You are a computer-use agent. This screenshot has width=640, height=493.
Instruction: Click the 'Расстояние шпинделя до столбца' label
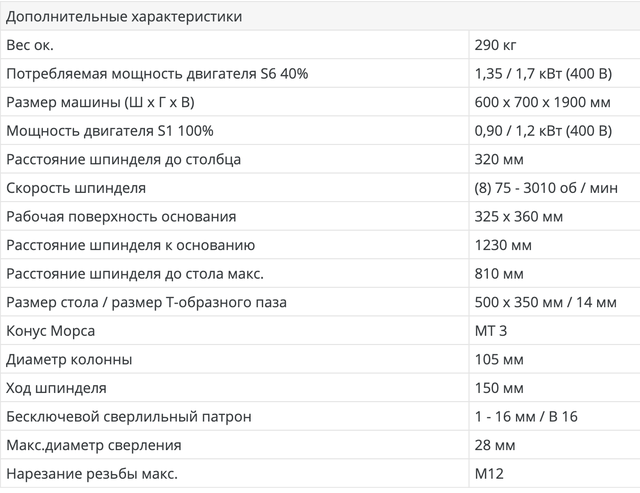(124, 159)
